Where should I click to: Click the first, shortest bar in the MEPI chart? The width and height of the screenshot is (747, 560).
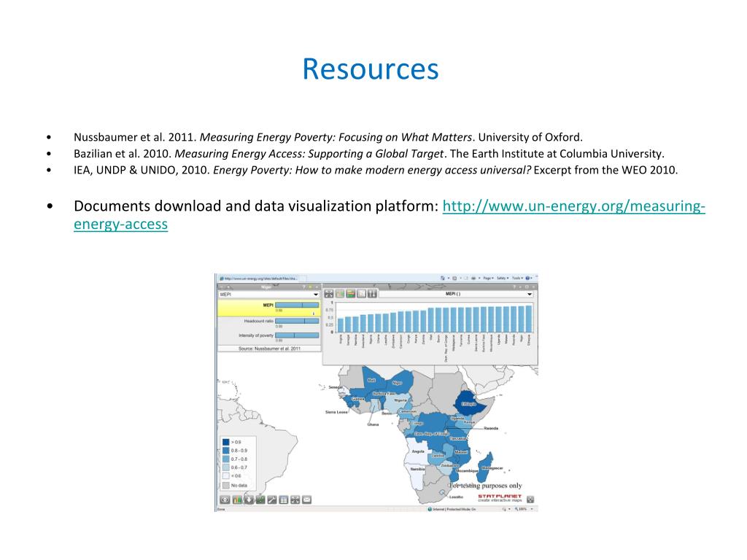coord(341,326)
